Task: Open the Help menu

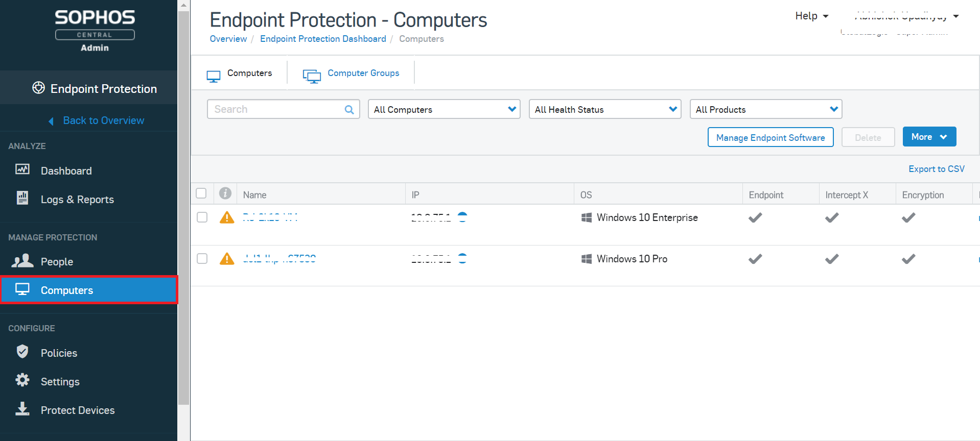Action: (x=811, y=16)
